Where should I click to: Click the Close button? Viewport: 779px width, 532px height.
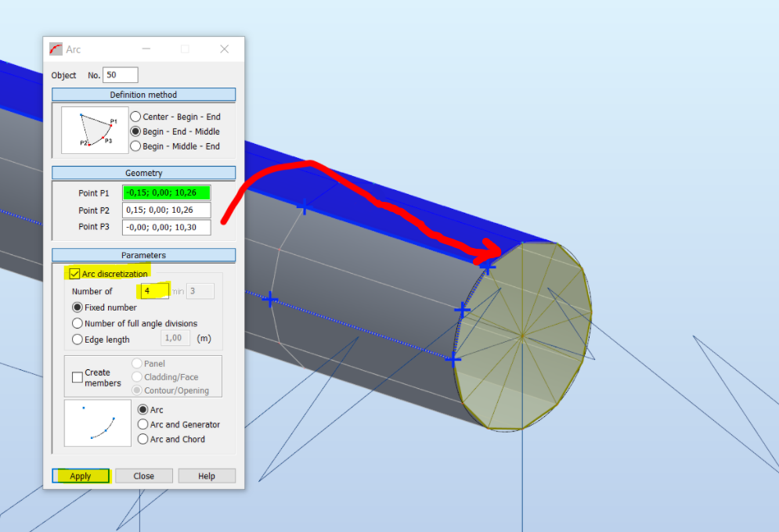click(x=143, y=476)
